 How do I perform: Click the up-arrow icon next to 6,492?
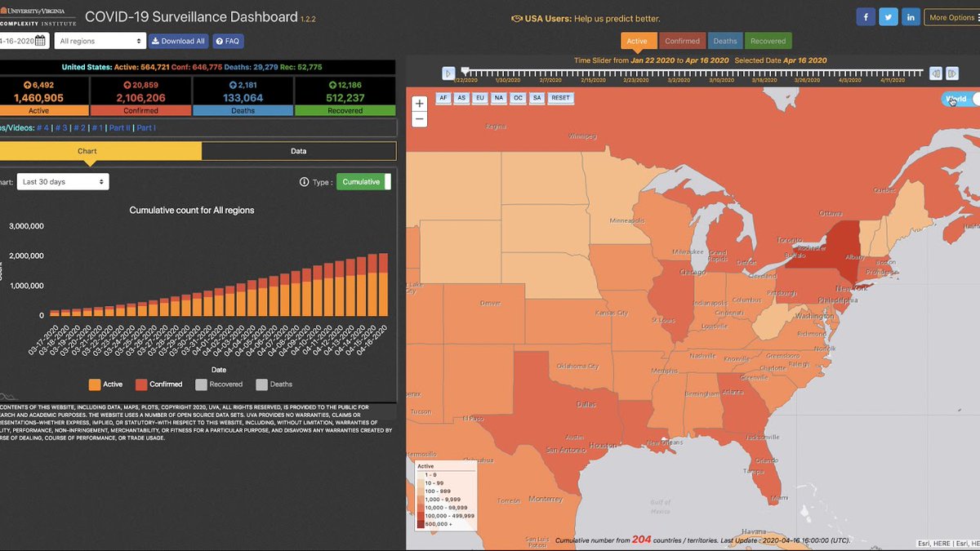tap(26, 84)
